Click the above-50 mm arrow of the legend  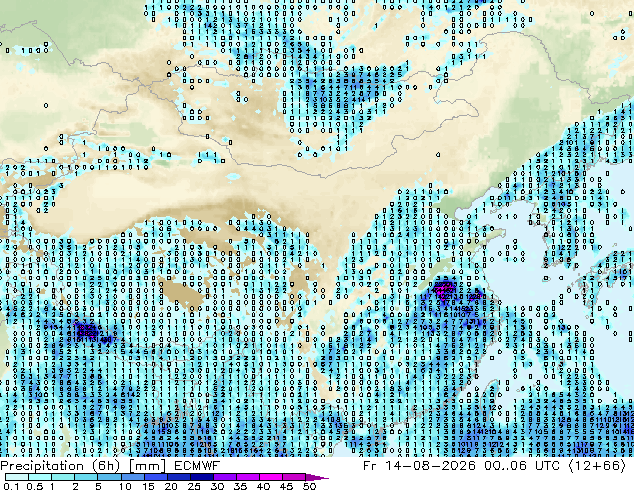[x=317, y=477]
